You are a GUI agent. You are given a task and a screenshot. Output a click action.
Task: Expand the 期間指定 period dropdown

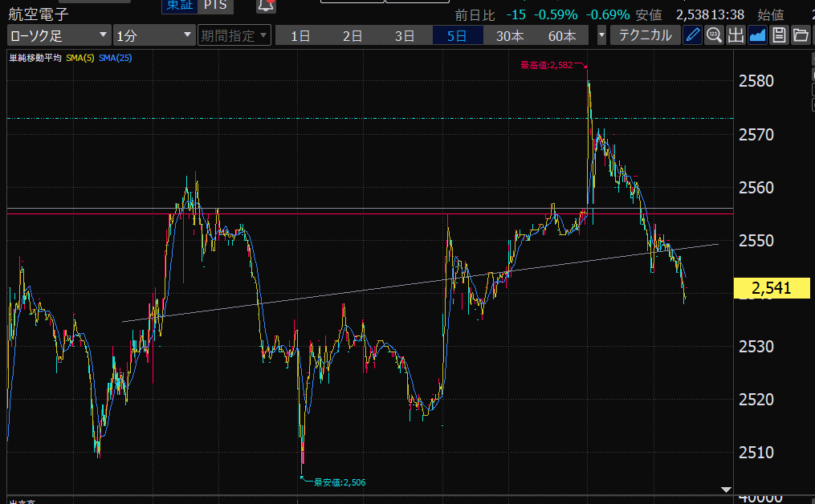pyautogui.click(x=234, y=35)
